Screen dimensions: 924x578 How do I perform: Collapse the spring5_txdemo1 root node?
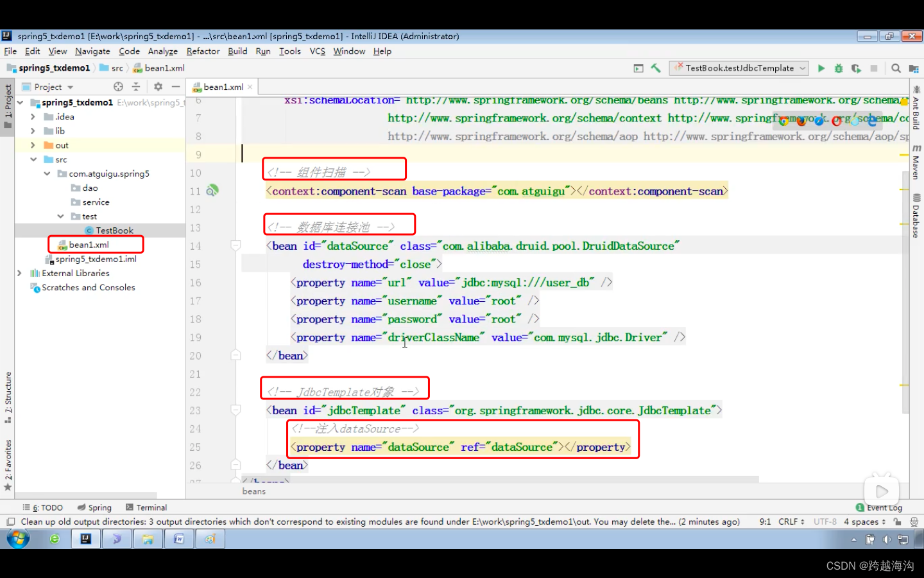[21, 103]
